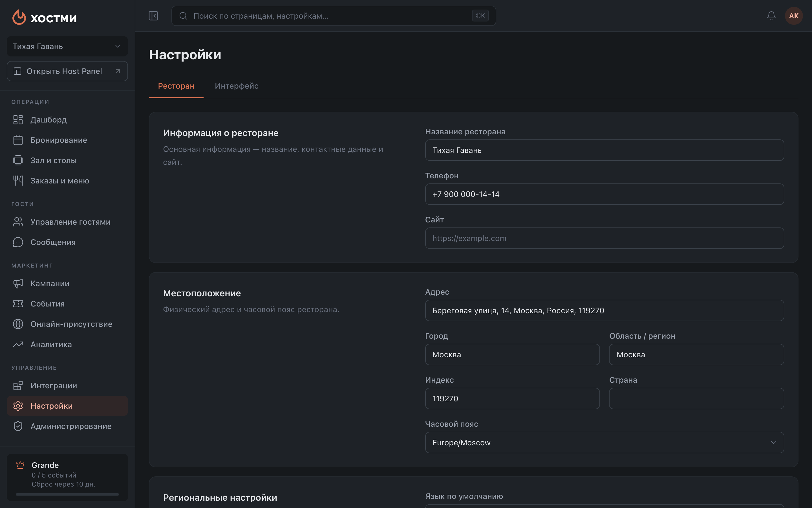Click the Администрирование shield icon
The width and height of the screenshot is (812, 508).
tap(18, 426)
